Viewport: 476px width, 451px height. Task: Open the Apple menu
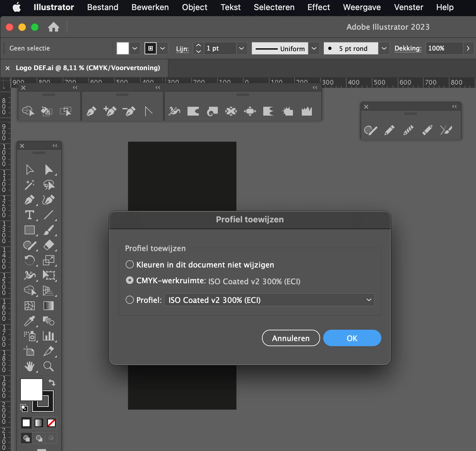(17, 7)
